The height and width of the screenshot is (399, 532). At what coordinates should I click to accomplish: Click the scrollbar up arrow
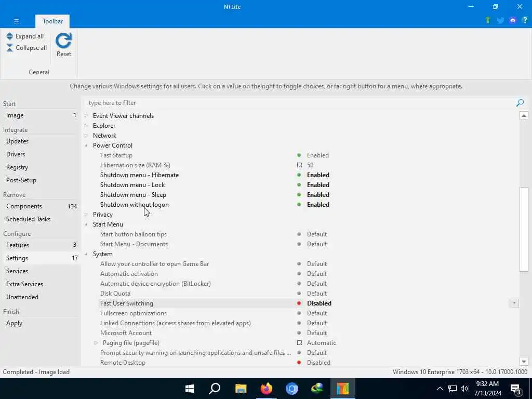pos(524,116)
